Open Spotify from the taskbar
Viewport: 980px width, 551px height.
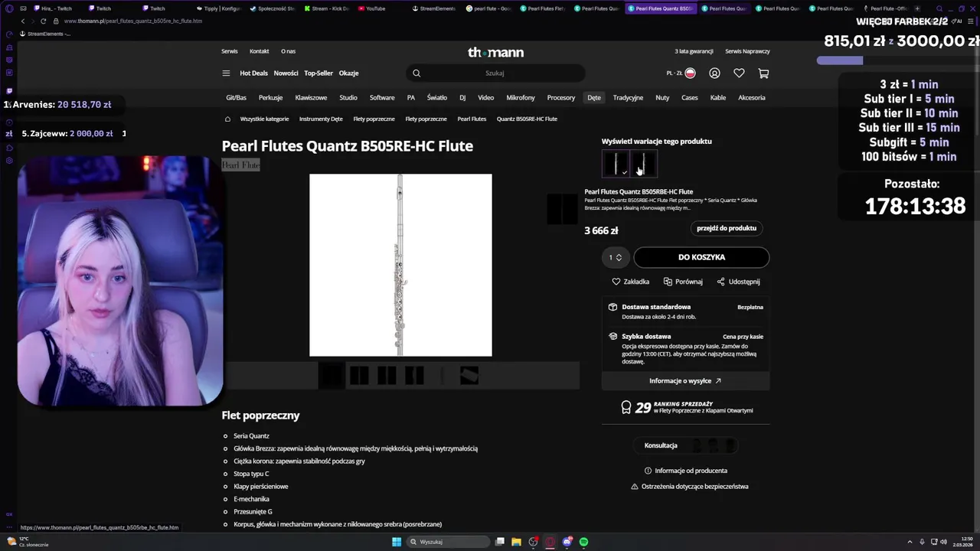coord(583,542)
